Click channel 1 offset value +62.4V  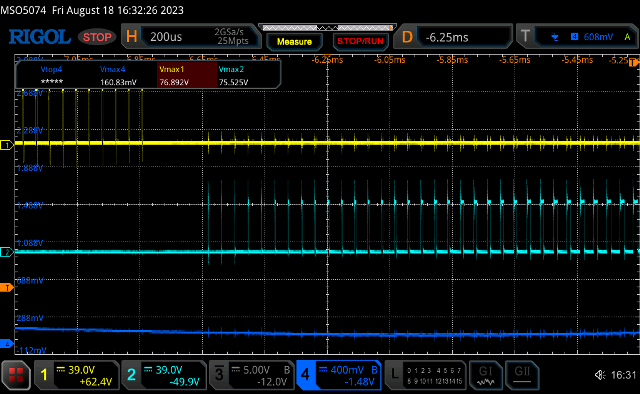tap(96, 382)
